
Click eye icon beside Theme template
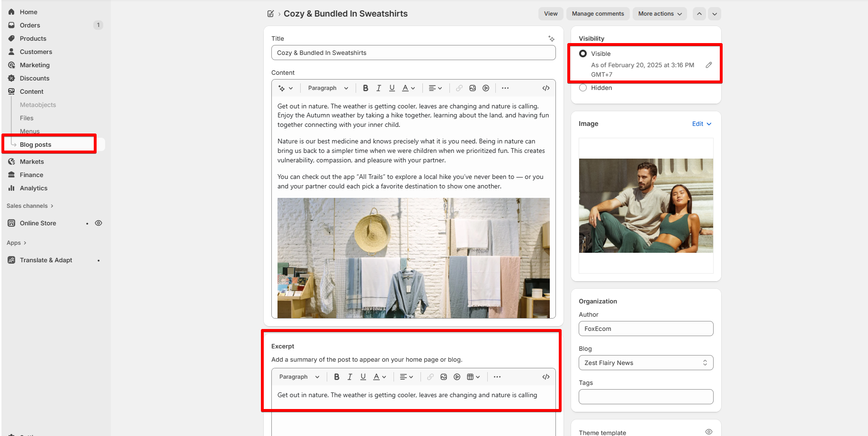coord(709,432)
